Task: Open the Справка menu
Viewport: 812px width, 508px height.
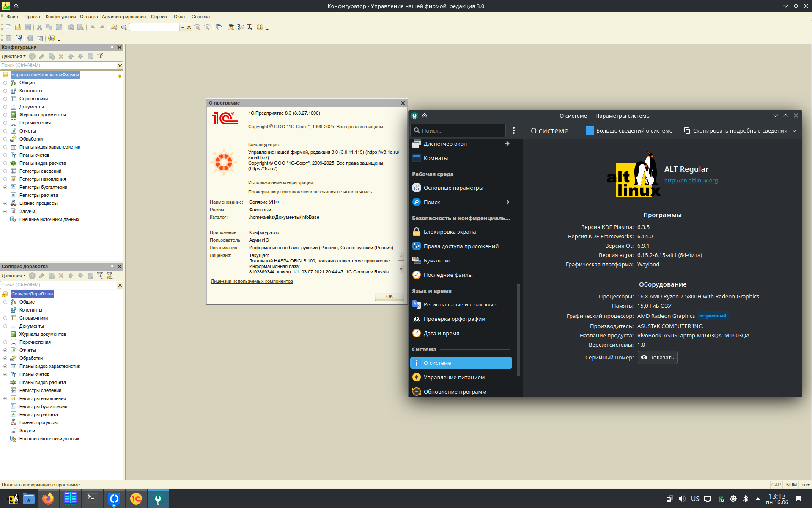Action: (x=200, y=17)
